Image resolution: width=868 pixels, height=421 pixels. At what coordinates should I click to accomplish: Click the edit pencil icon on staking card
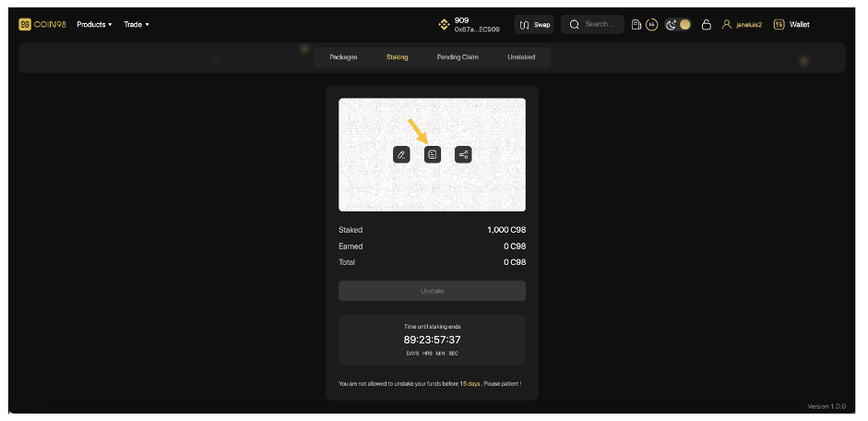[401, 154]
